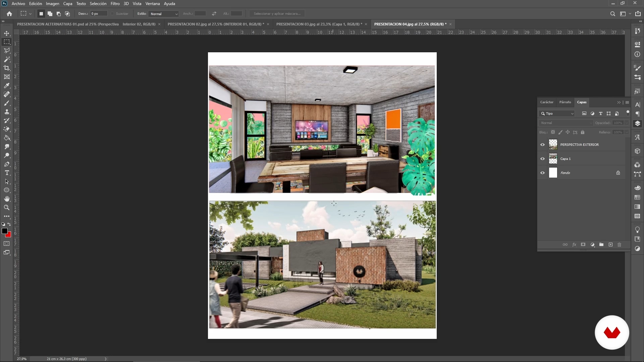Select the Healing Brush tool

tap(7, 94)
